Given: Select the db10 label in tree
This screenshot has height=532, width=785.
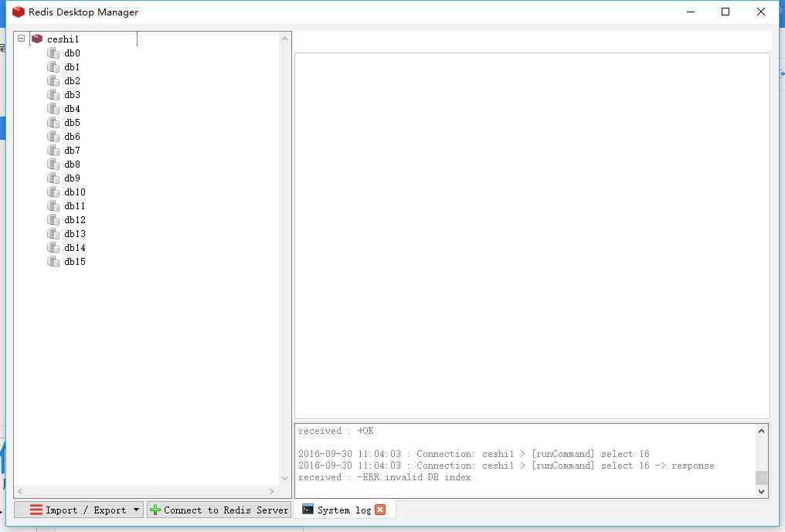Looking at the screenshot, I should pos(75,192).
